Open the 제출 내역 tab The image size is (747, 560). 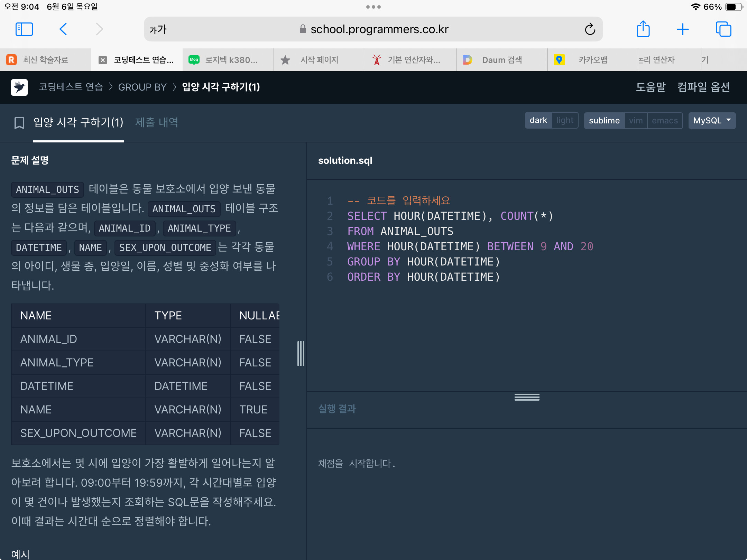tap(156, 122)
